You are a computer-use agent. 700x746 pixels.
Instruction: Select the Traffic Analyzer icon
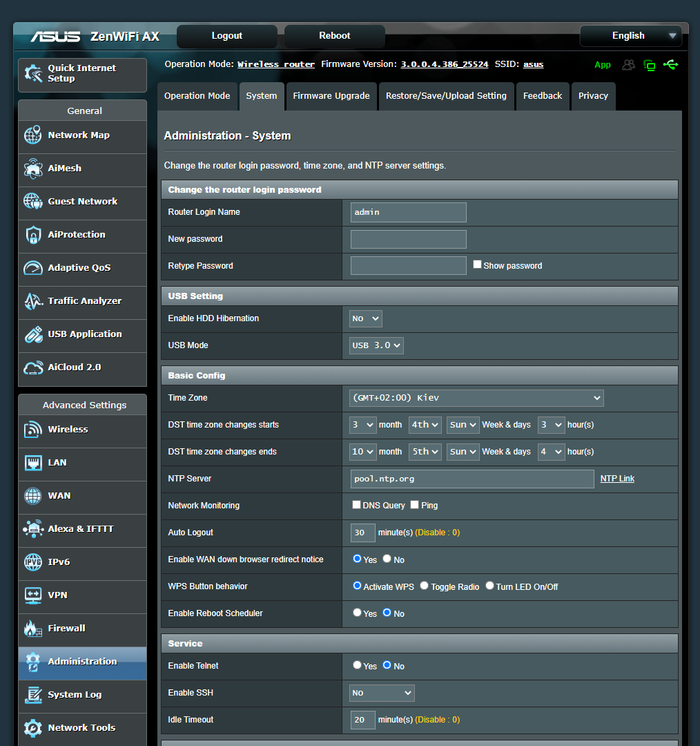(x=32, y=301)
